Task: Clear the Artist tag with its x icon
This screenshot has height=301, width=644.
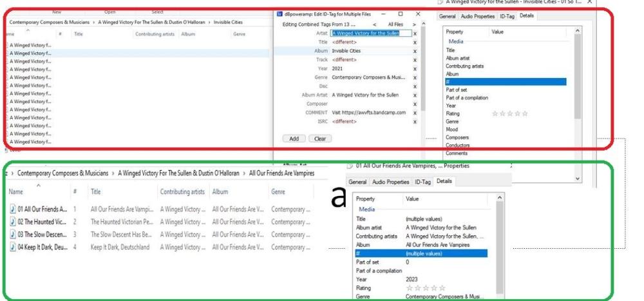Action: click(415, 33)
